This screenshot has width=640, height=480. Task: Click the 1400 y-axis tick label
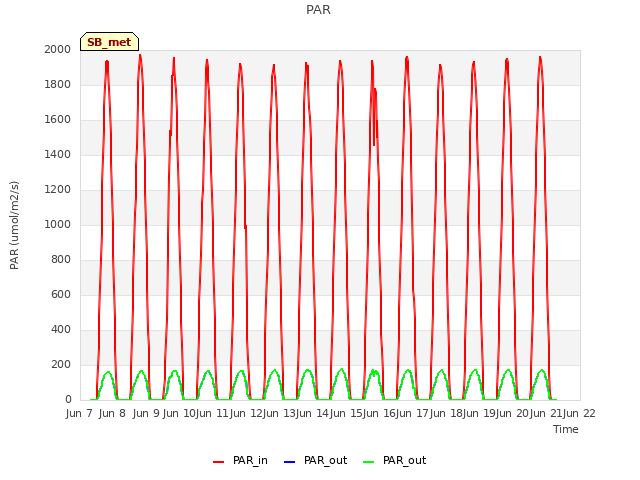[58, 154]
